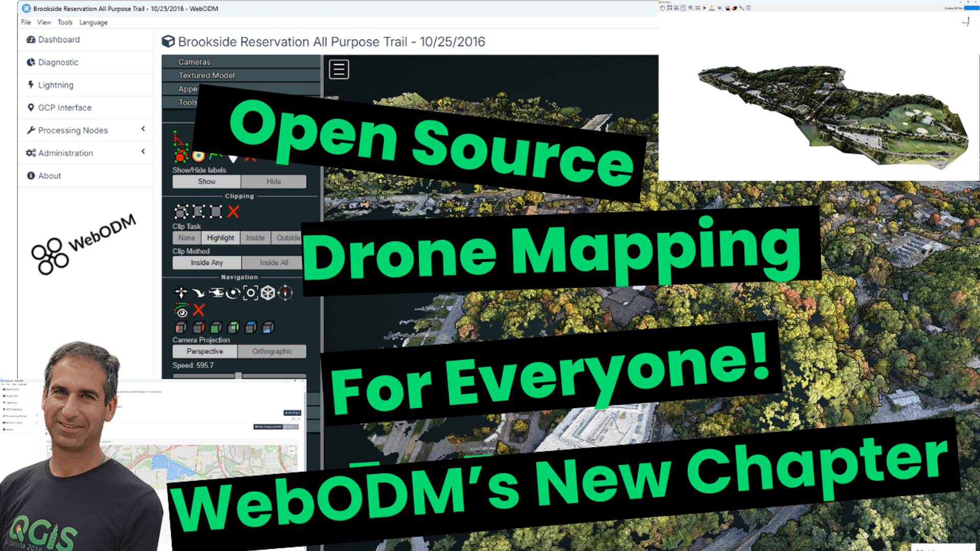980x551 pixels.
Task: Remove camera animation red X in Navigation
Action: tap(199, 310)
